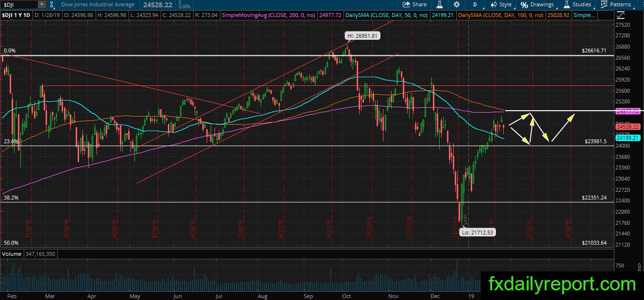644x300 pixels.
Task: Click the $23981.5 Fibonacci level label
Action: tap(596, 141)
